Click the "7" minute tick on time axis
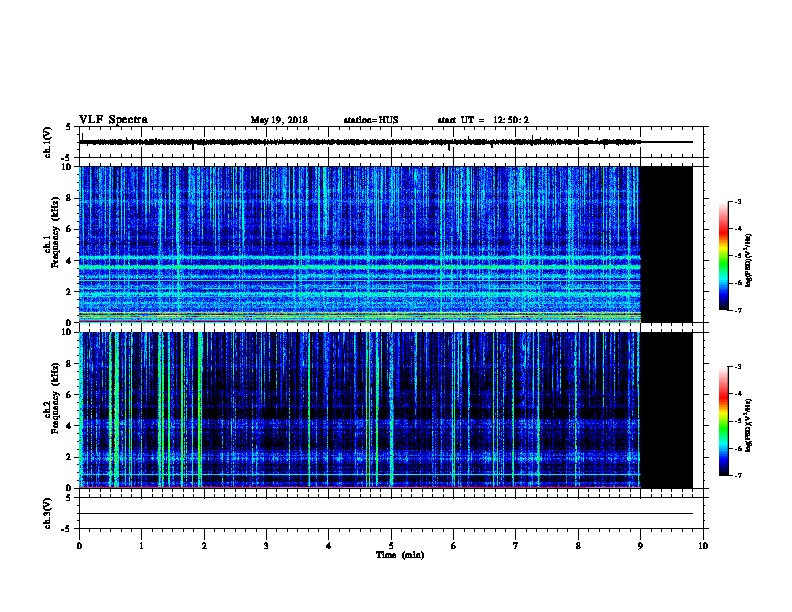 point(516,545)
